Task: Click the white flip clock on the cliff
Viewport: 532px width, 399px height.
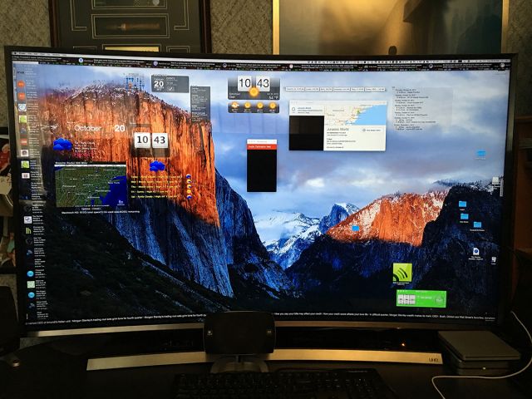Action: pyautogui.click(x=150, y=140)
